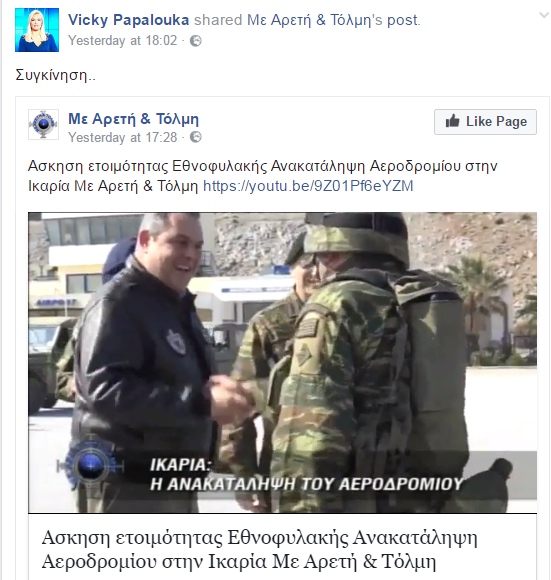Click the Συγκίνηση.. post caption text
551x580 pixels.
tap(55, 75)
